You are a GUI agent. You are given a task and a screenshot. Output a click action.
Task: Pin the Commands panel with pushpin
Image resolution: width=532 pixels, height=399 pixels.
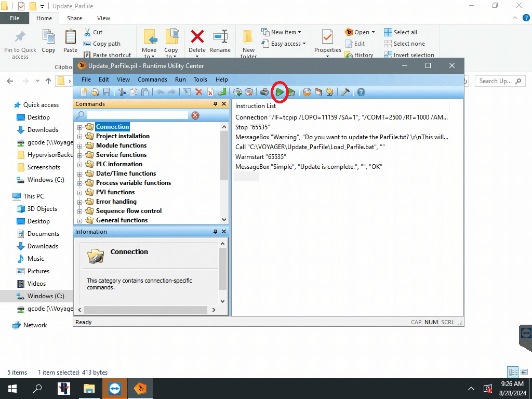tap(216, 104)
